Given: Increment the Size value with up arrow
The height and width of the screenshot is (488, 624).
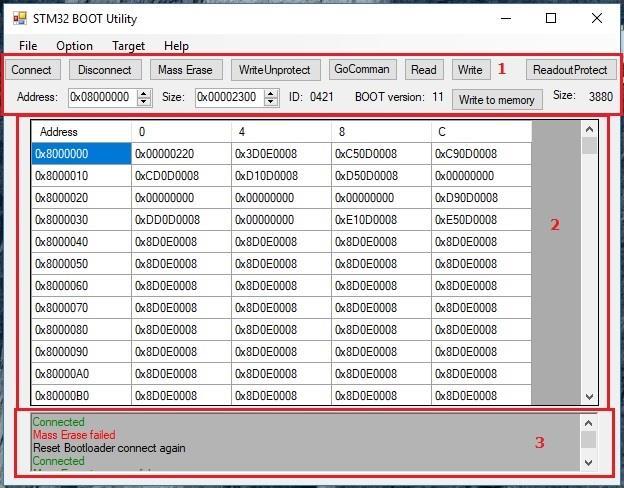Looking at the screenshot, I should tap(271, 94).
